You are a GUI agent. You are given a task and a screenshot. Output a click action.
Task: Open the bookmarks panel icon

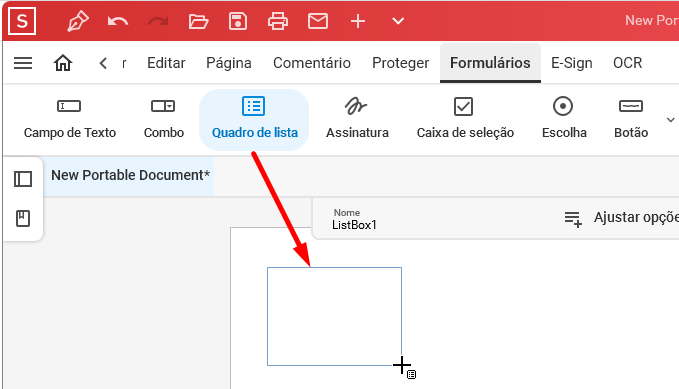[23, 218]
